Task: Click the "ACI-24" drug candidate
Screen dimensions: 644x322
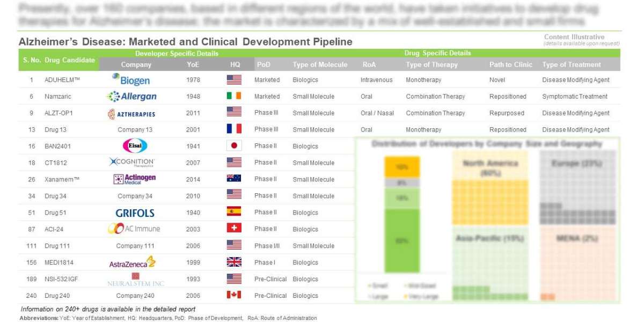Action: pos(54,230)
